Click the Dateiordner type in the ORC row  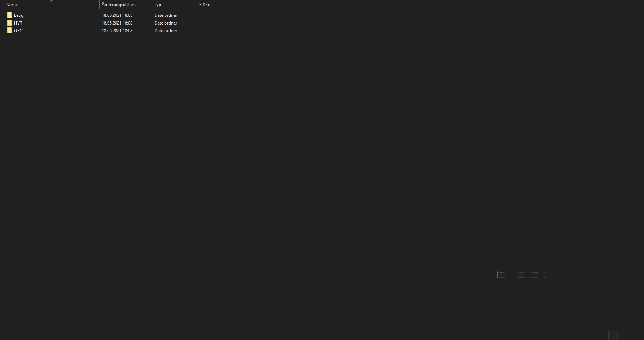coord(166,31)
